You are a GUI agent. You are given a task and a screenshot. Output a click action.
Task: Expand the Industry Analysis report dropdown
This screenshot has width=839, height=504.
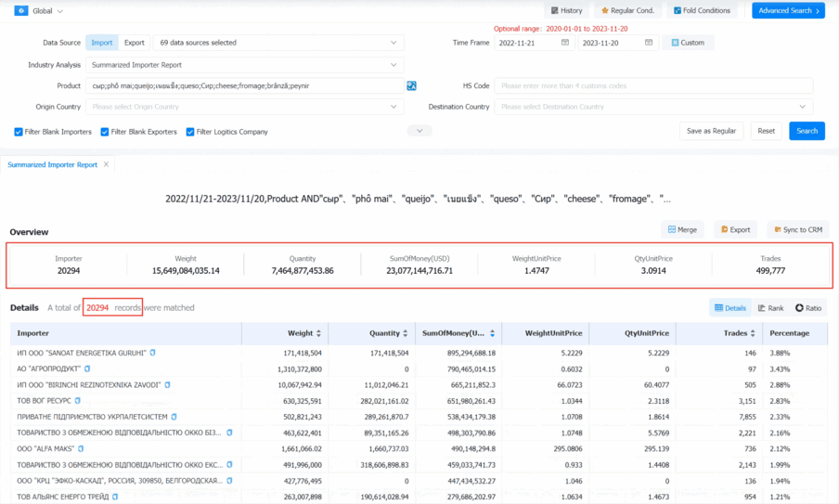(x=244, y=65)
